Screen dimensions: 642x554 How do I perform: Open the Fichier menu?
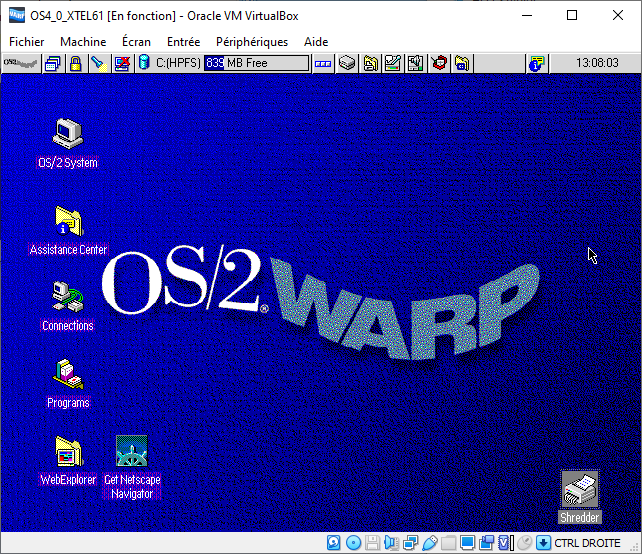click(x=27, y=42)
